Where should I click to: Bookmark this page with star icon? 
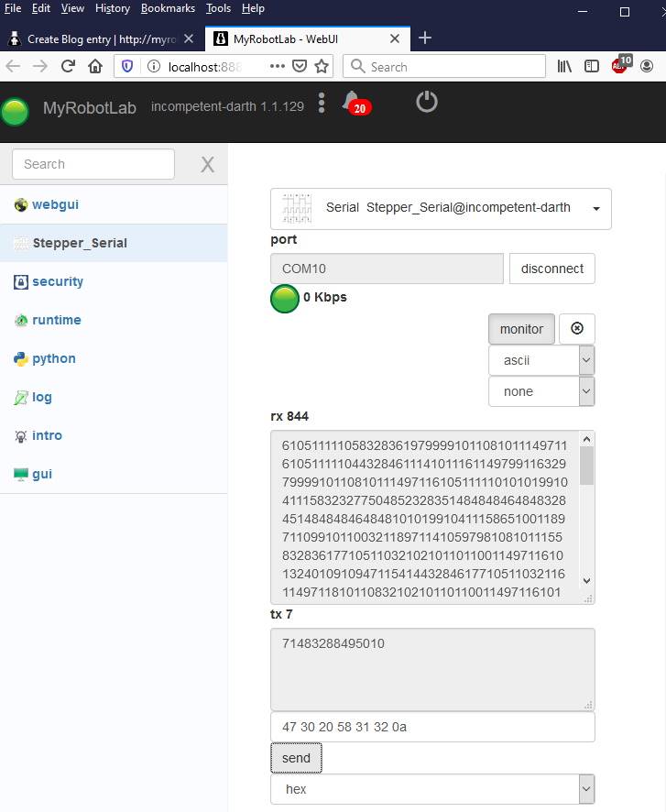click(x=322, y=66)
